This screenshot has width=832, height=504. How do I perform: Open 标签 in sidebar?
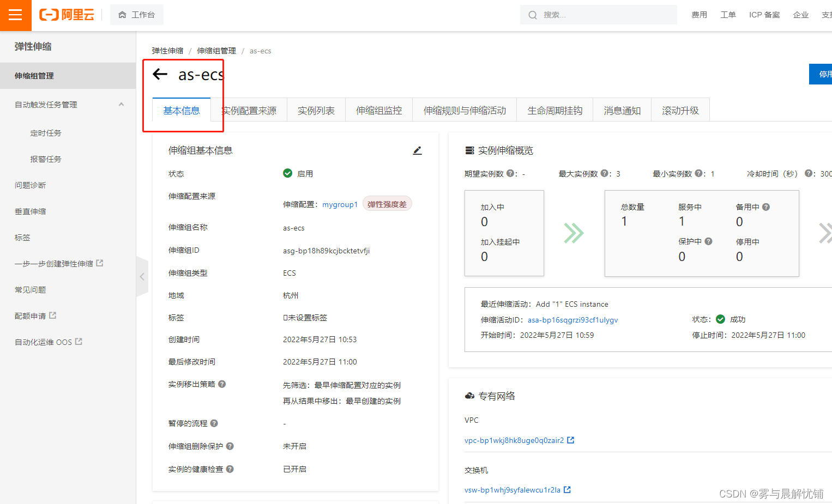[22, 238]
